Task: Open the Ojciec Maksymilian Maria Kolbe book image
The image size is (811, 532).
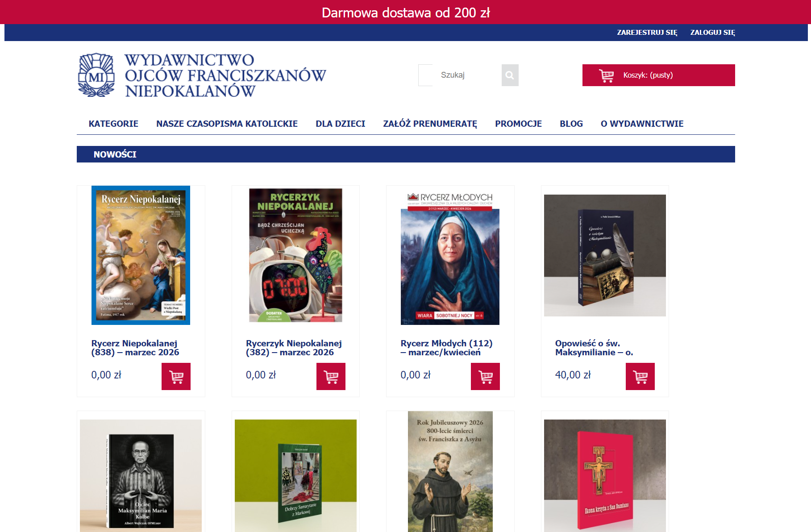Action: [x=141, y=476]
